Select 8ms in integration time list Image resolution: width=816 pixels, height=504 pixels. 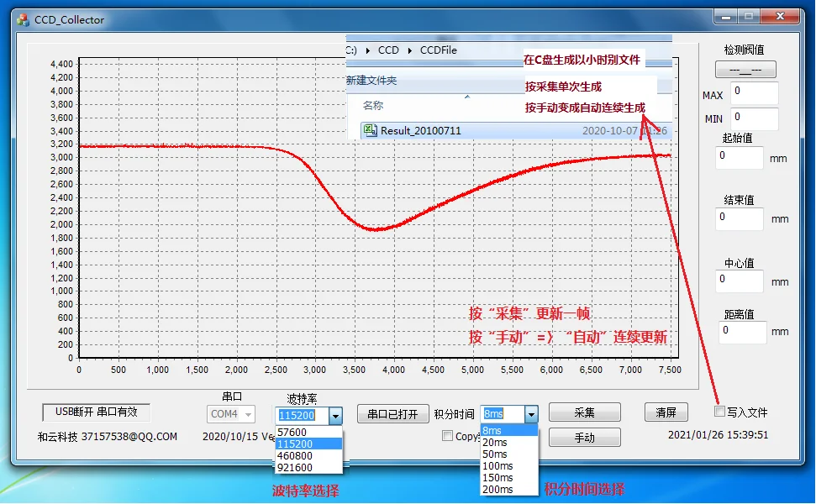point(509,430)
